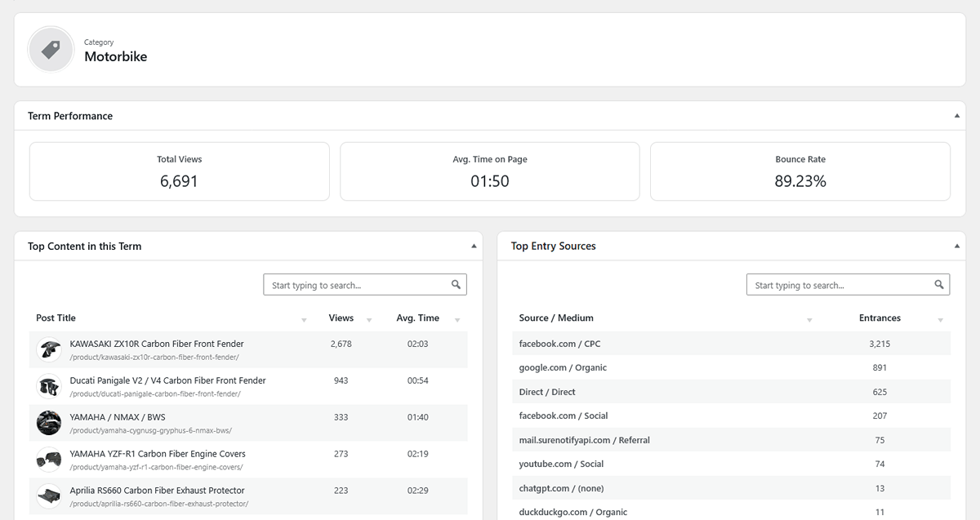The width and height of the screenshot is (980, 520).
Task: Click the duckduckgo.com / Organic source row
Action: coord(732,511)
